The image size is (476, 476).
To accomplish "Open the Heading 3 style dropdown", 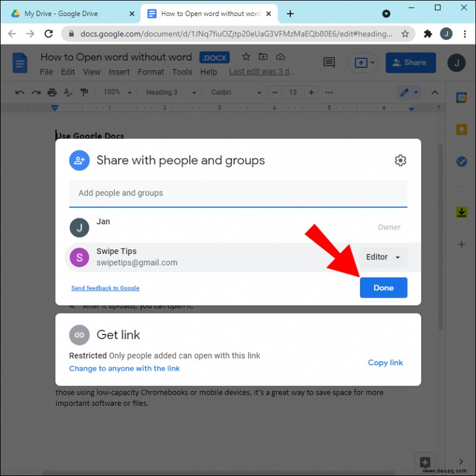I will point(171,92).
